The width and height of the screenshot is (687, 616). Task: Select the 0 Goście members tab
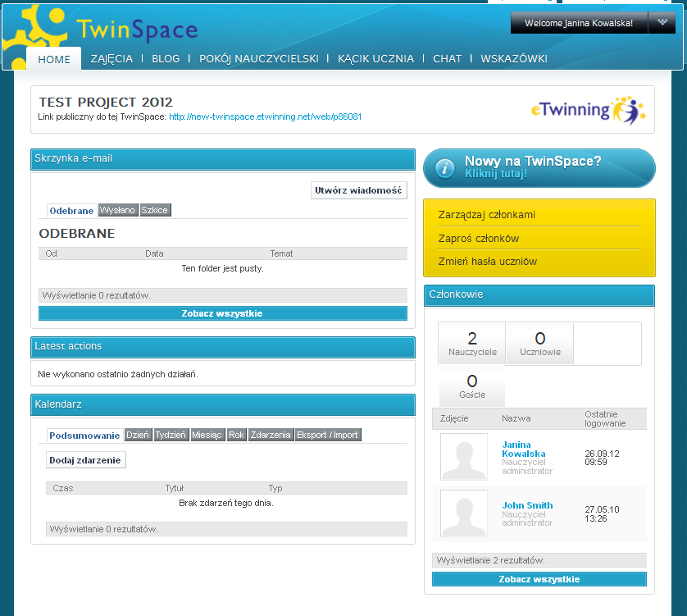[x=472, y=386]
